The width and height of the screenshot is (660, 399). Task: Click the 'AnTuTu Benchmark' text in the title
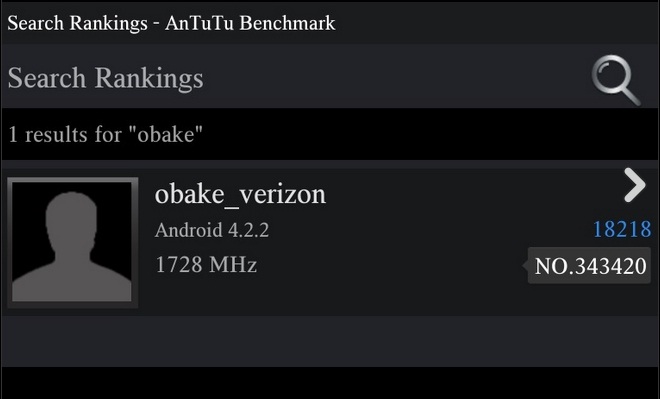coord(250,23)
